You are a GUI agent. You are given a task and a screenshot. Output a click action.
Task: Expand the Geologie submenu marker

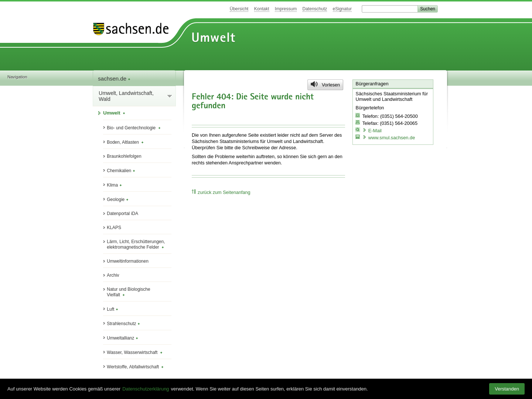pyautogui.click(x=127, y=200)
